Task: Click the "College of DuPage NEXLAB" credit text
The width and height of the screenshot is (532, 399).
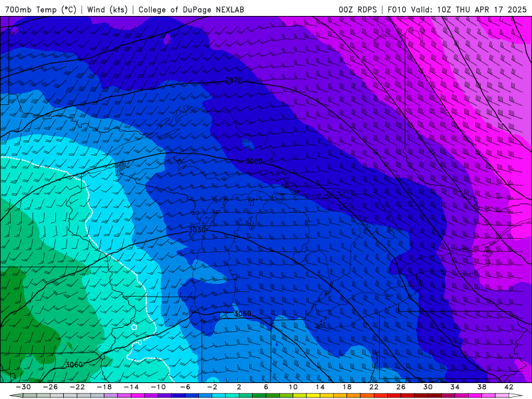Action: (191, 9)
